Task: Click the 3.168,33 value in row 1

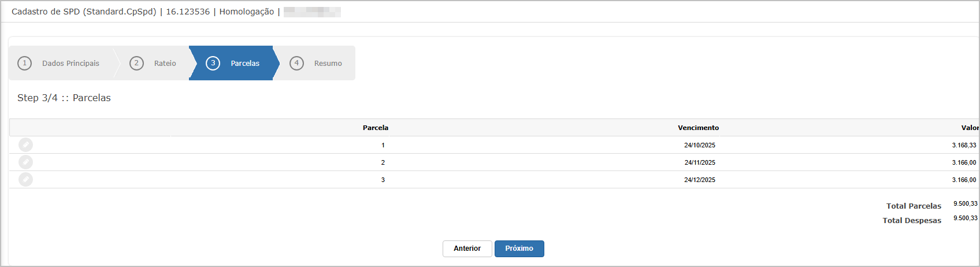Action: coord(964,145)
